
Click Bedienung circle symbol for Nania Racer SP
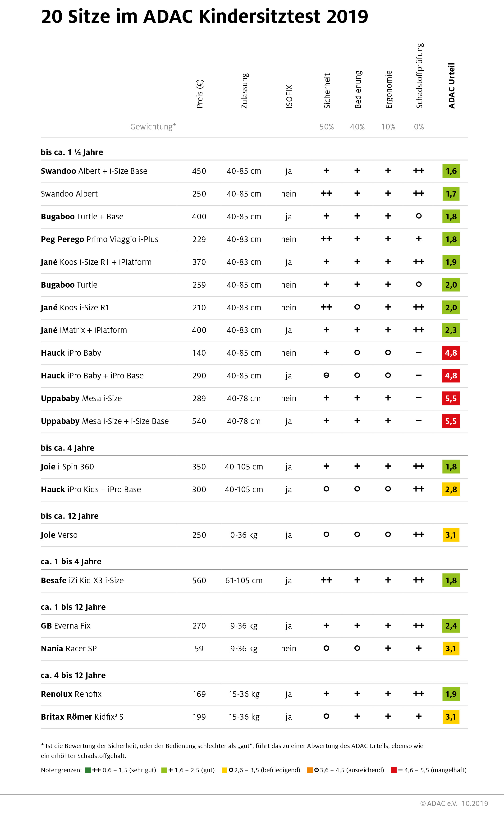click(357, 648)
